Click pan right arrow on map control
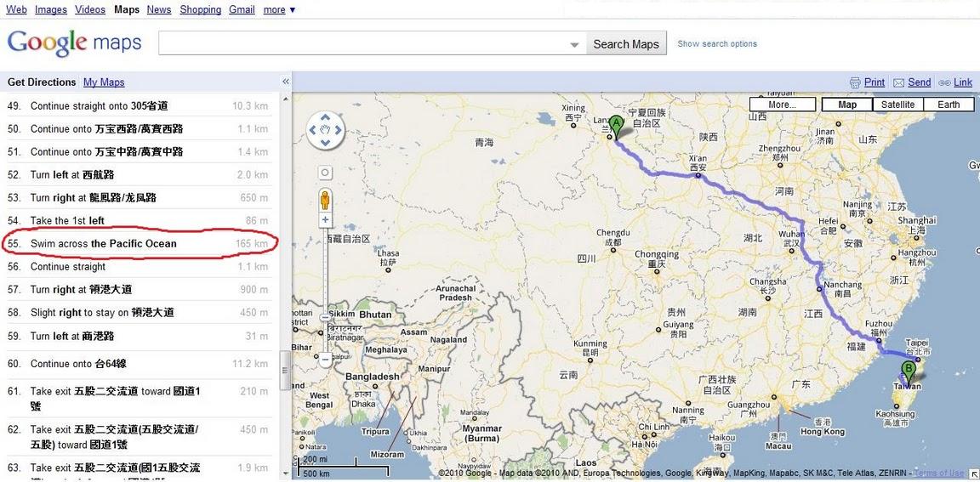The image size is (980, 482). click(338, 130)
